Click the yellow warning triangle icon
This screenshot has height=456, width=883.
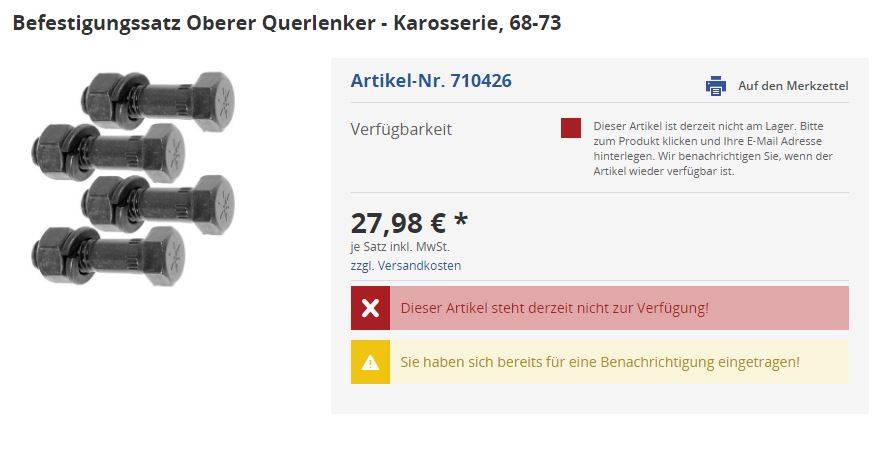click(x=370, y=362)
